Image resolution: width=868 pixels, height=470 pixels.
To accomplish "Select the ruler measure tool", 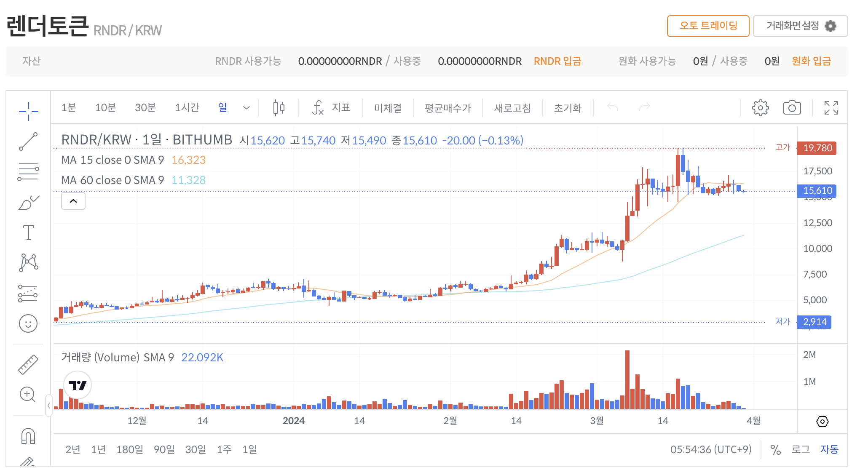I will click(x=28, y=364).
